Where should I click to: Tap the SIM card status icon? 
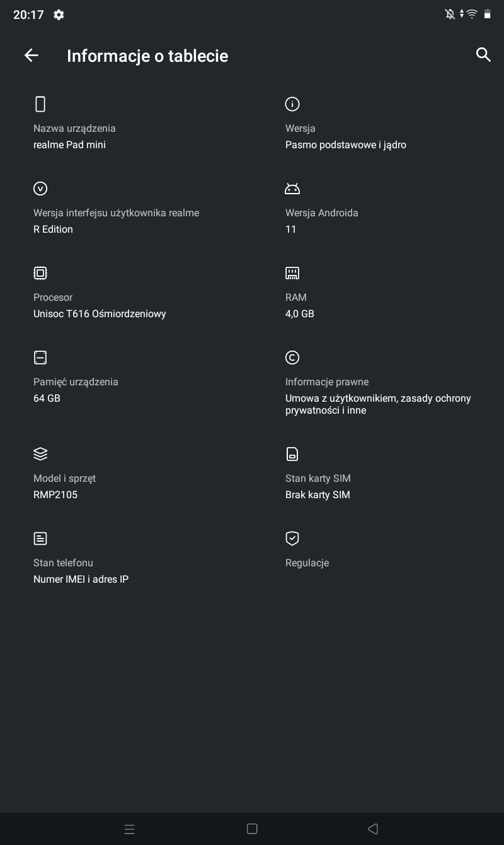pyautogui.click(x=292, y=454)
